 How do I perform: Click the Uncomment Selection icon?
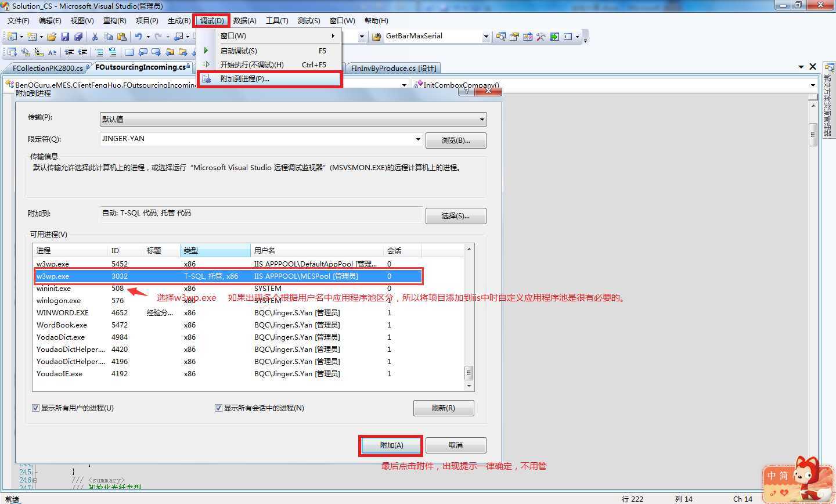point(113,52)
